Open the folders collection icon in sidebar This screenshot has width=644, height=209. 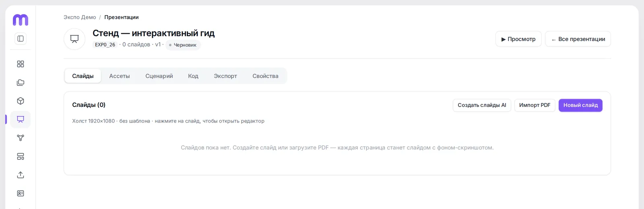21,82
